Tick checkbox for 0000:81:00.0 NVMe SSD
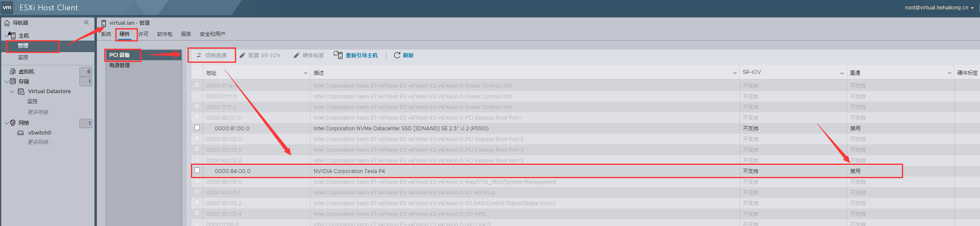The width and height of the screenshot is (980, 226). [197, 128]
